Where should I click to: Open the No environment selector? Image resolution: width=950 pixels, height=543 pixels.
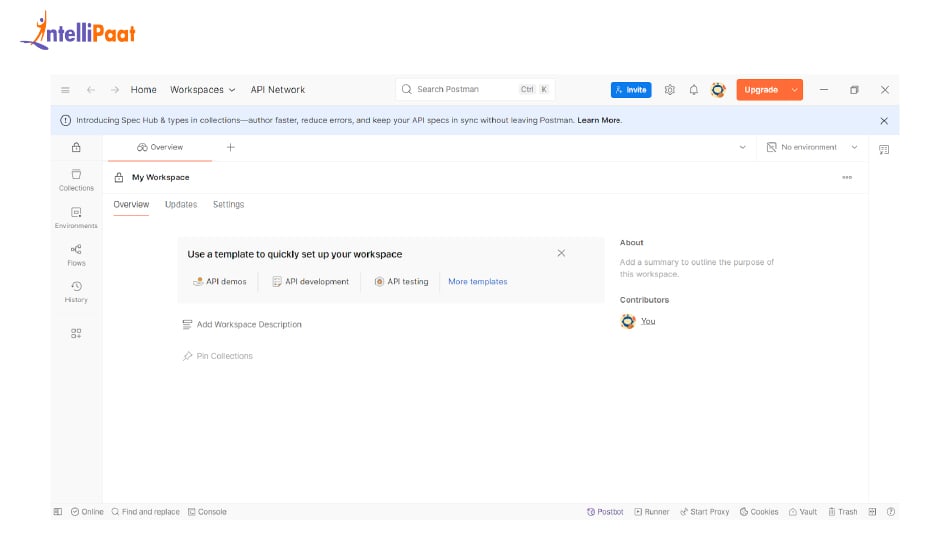812,147
